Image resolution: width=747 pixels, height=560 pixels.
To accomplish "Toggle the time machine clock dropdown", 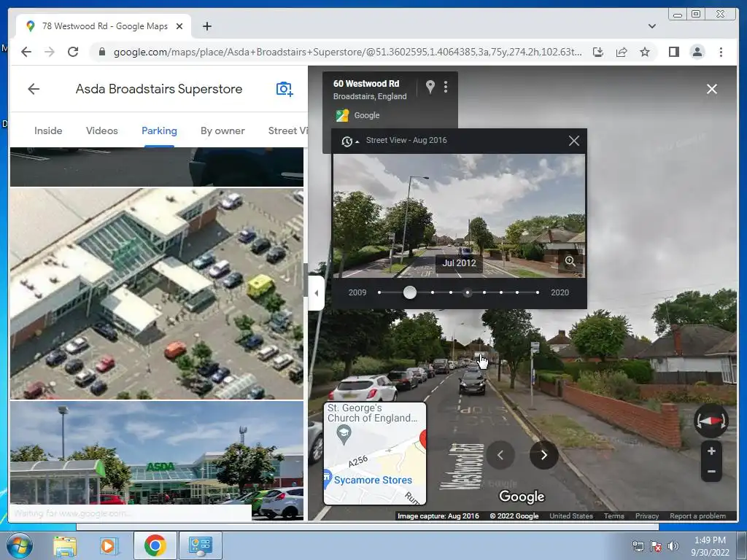I will click(x=349, y=141).
